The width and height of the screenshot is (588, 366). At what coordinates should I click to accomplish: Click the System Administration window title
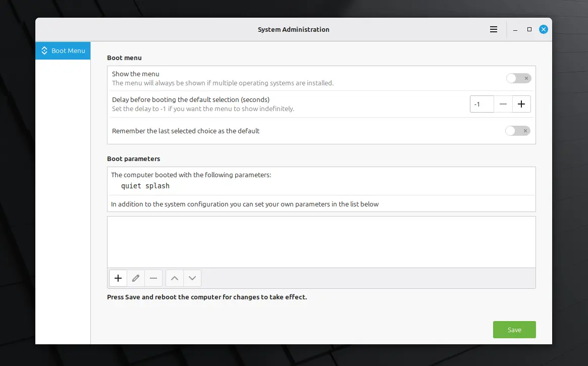click(x=293, y=29)
